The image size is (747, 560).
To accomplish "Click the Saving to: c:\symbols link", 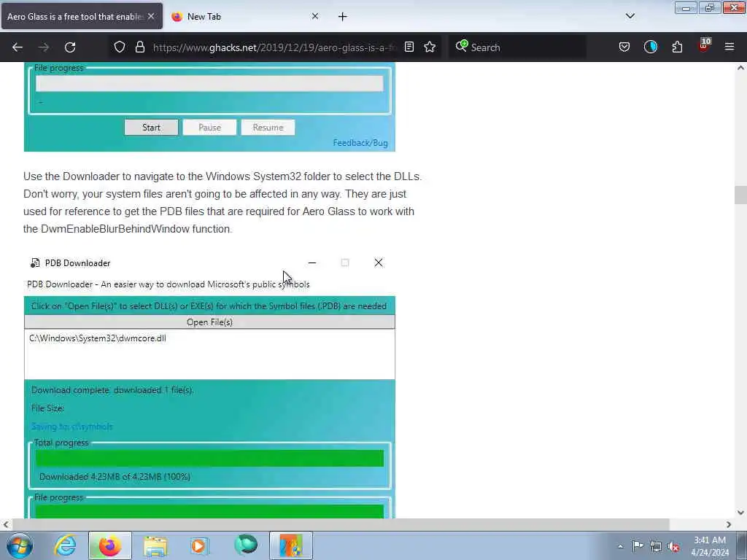I will [x=72, y=426].
